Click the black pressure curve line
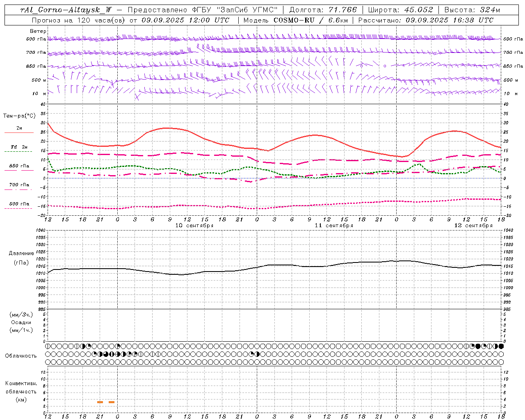The image size is (525, 420). coord(275,265)
